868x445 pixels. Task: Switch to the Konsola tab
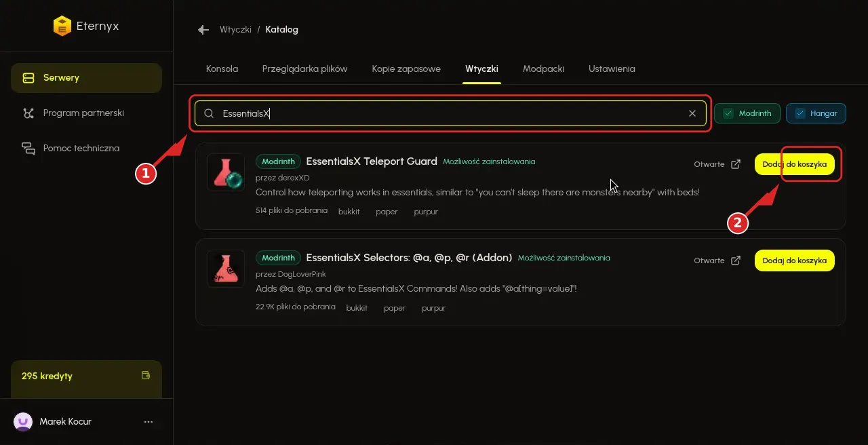click(x=222, y=69)
